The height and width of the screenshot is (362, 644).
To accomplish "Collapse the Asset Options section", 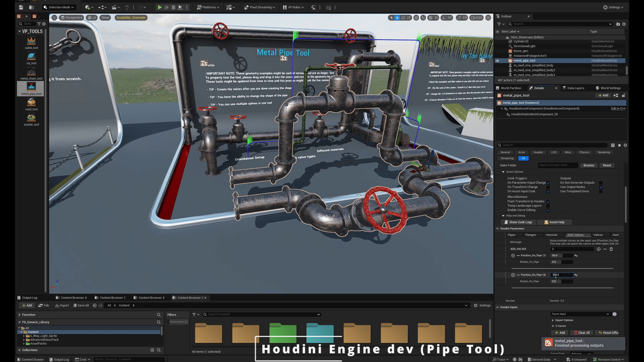I will coord(503,172).
